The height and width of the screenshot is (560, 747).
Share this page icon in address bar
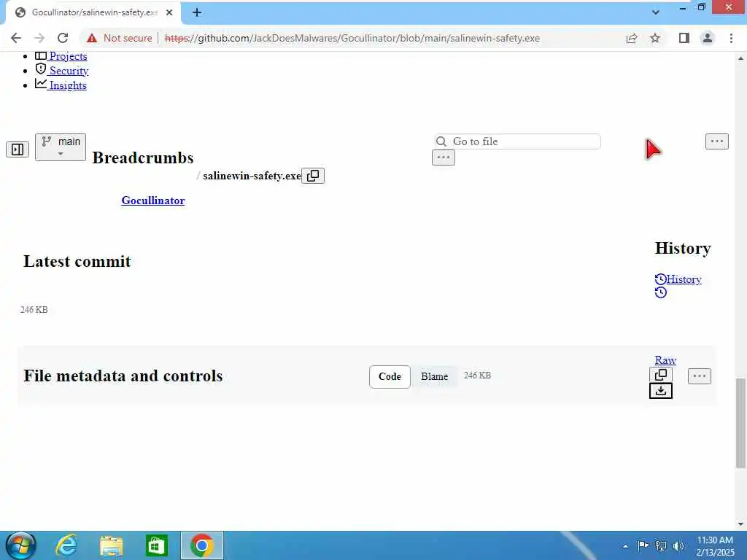click(x=632, y=38)
